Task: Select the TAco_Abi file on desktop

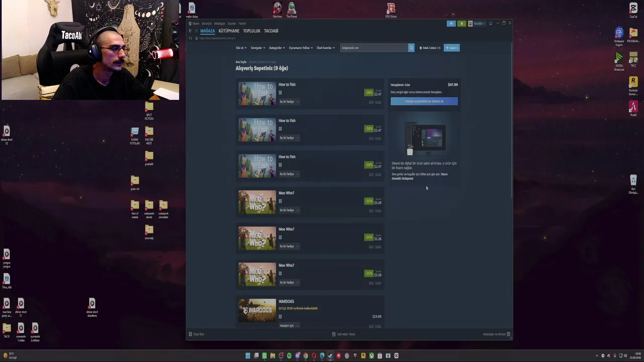Action: click(x=7, y=282)
